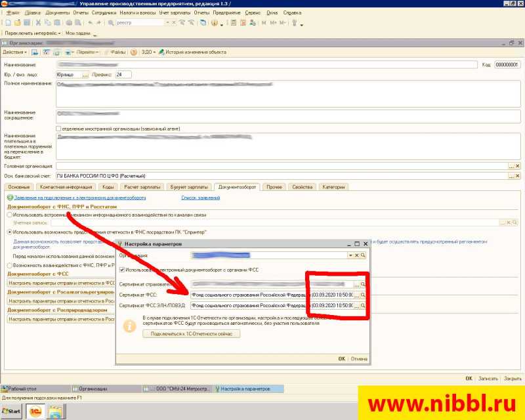Open the Документы menu
The image size is (525, 420).
tap(58, 12)
